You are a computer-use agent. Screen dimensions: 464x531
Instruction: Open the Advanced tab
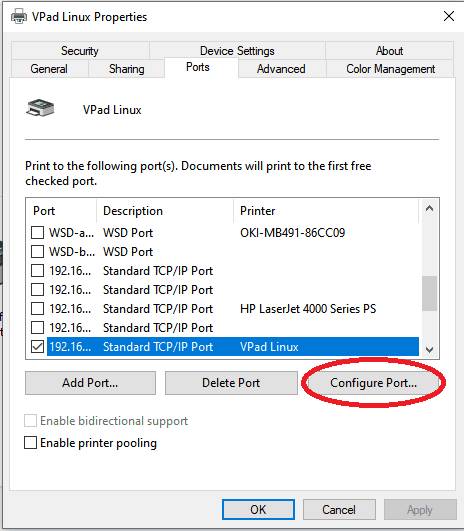click(x=281, y=69)
